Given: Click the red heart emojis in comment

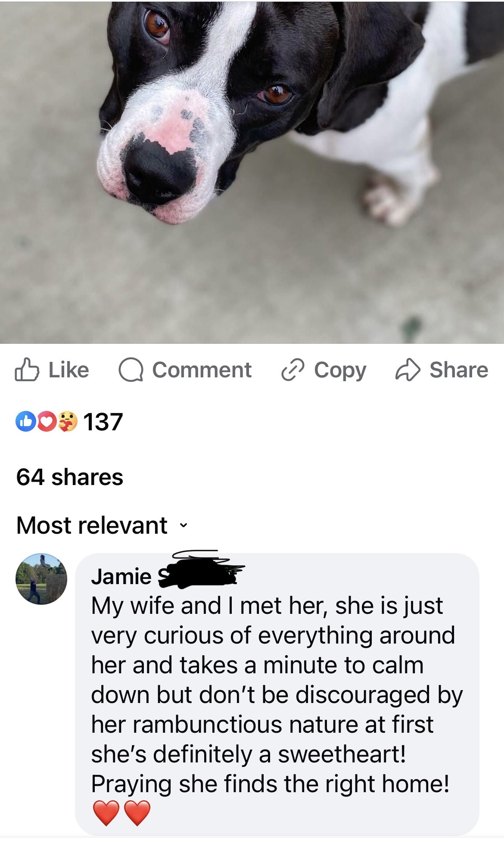Looking at the screenshot, I should [121, 813].
